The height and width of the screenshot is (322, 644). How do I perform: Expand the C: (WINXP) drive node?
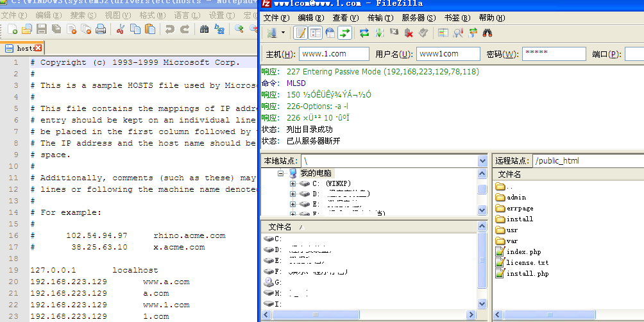[x=293, y=183]
